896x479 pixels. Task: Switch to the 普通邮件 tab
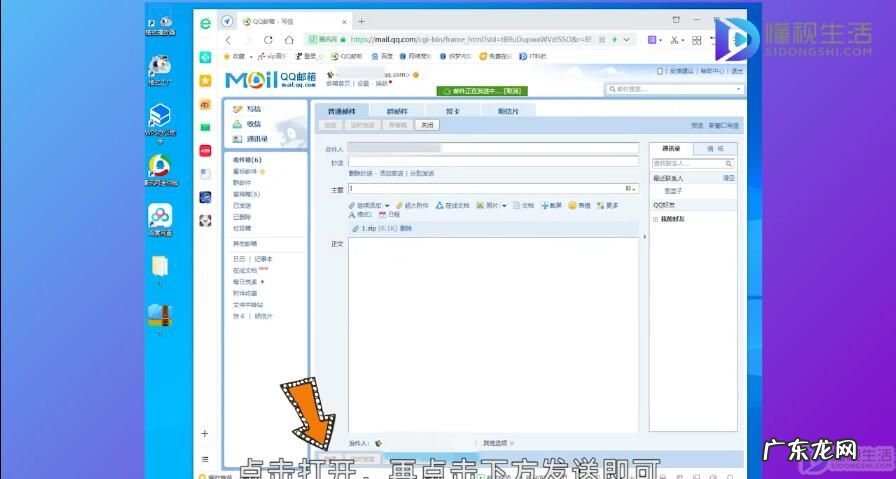click(x=341, y=111)
